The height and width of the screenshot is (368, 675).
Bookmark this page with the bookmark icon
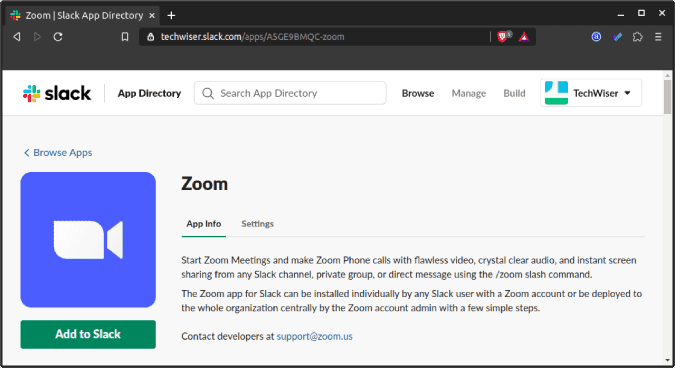coord(125,37)
